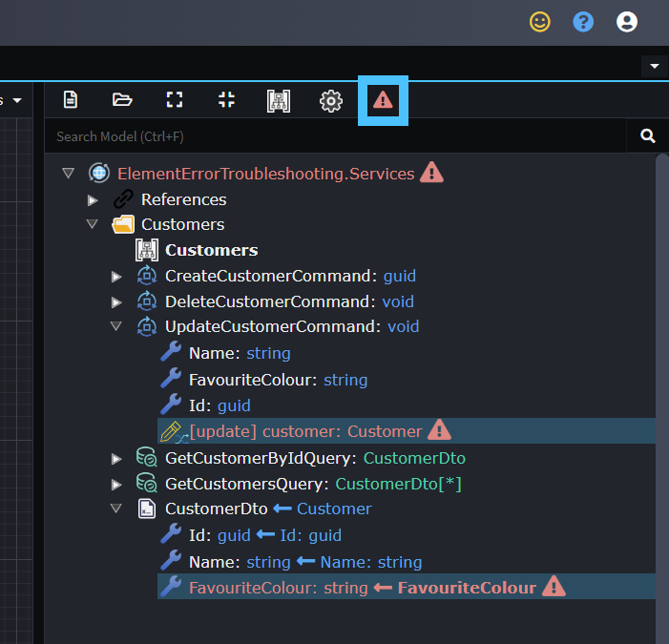Viewport: 669px width, 644px height.
Task: Focus the Search Model input field
Action: tap(335, 136)
